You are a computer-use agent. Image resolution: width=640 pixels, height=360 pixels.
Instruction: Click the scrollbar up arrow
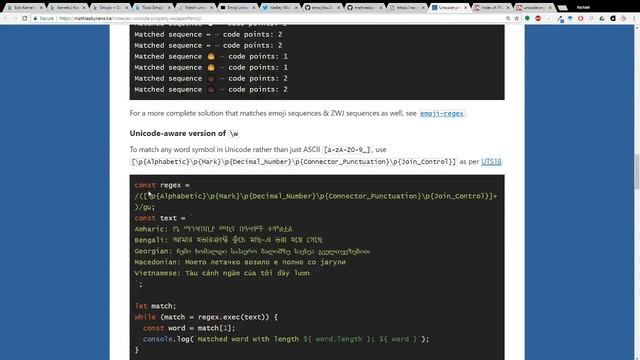(637, 27)
